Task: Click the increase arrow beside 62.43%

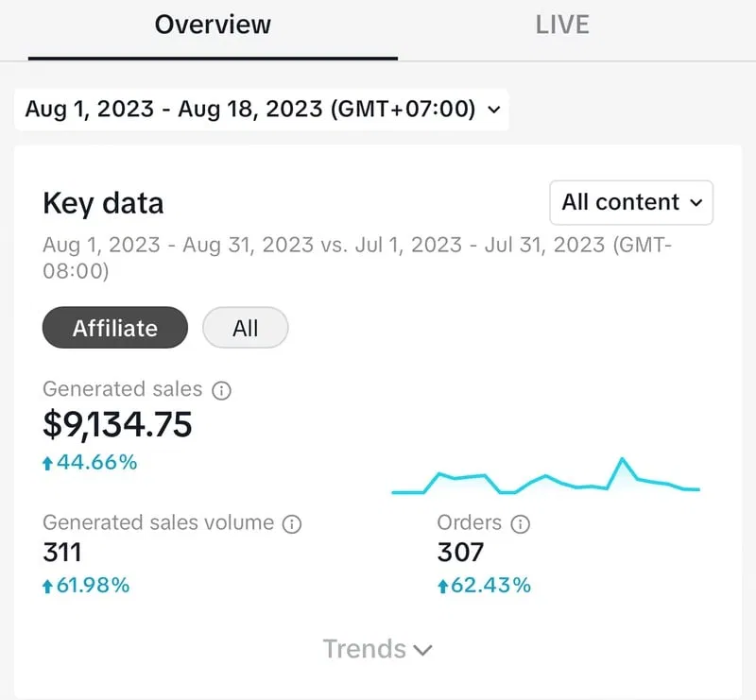Action: (442, 586)
